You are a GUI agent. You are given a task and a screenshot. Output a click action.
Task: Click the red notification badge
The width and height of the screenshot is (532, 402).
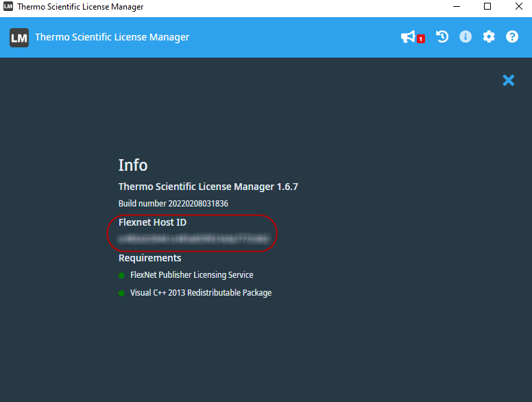420,40
